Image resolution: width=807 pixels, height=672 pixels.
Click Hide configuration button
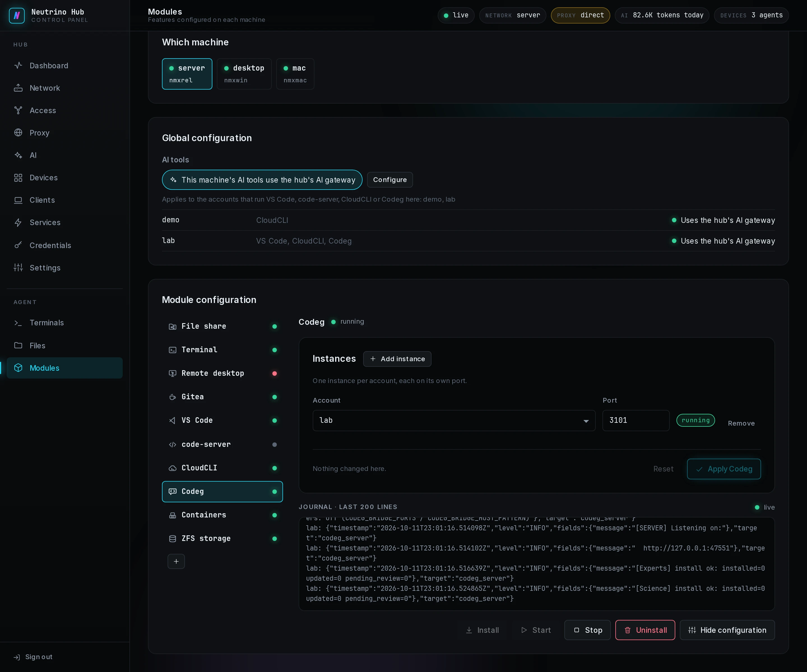727,630
